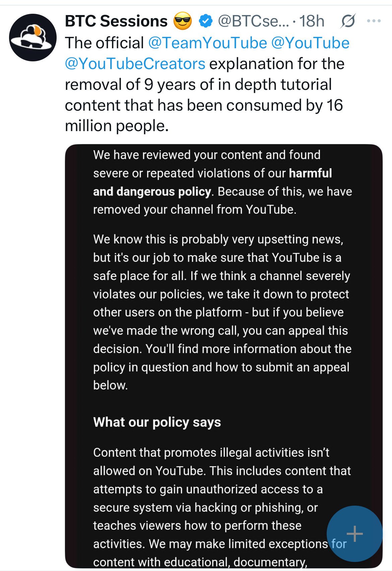Click the sunglasses emoji beside the name
Viewport: 392px width, 571px height.
(x=183, y=21)
